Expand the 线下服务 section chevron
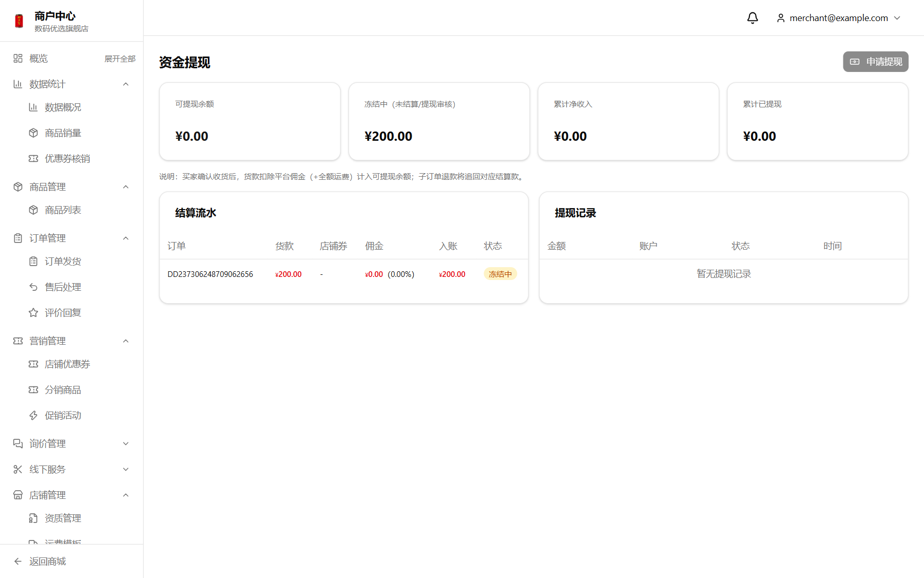The height and width of the screenshot is (578, 924). pyautogui.click(x=126, y=470)
